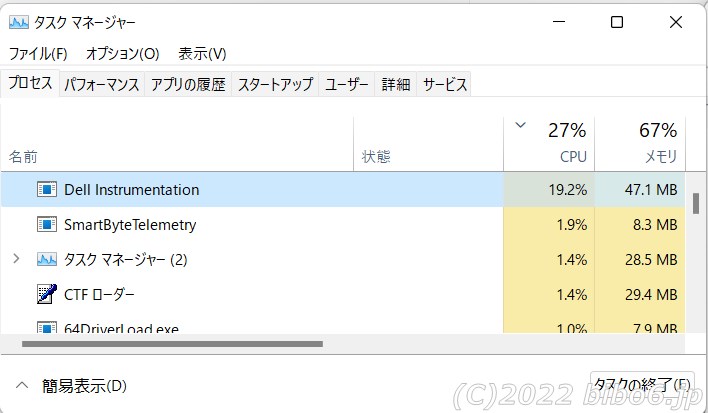Open the 表示(V) menu
The width and height of the screenshot is (708, 413).
(202, 54)
